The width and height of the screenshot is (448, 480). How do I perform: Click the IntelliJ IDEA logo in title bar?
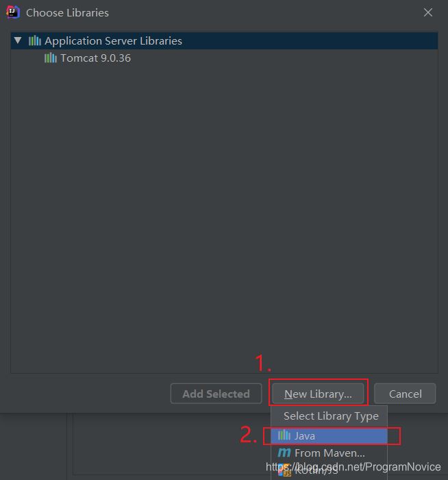click(12, 12)
